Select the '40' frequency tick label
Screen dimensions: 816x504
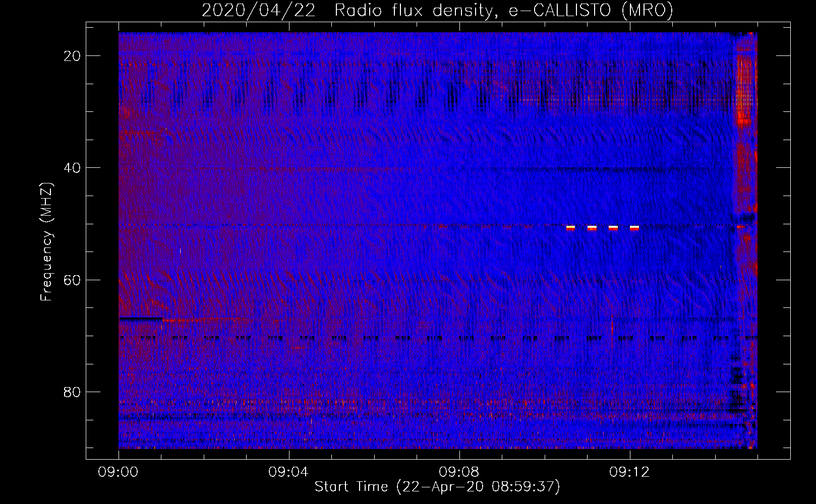pos(73,168)
